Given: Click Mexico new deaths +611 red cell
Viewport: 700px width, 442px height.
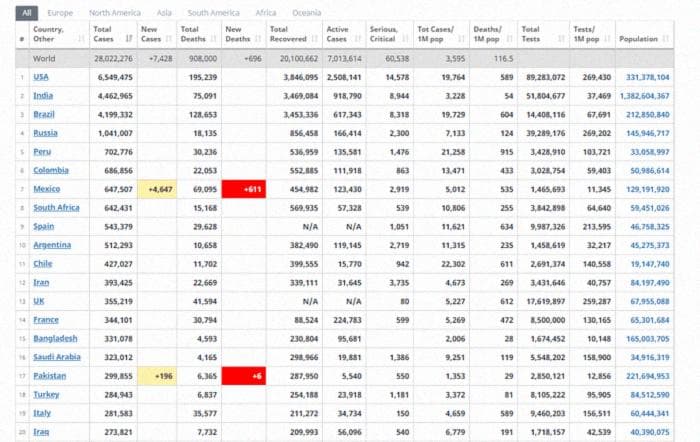Looking at the screenshot, I should click(x=244, y=189).
